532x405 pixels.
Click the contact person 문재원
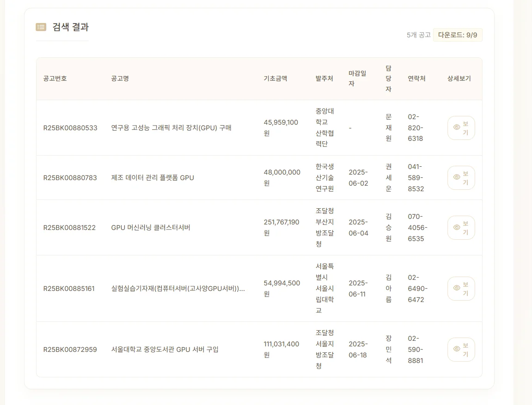click(388, 128)
